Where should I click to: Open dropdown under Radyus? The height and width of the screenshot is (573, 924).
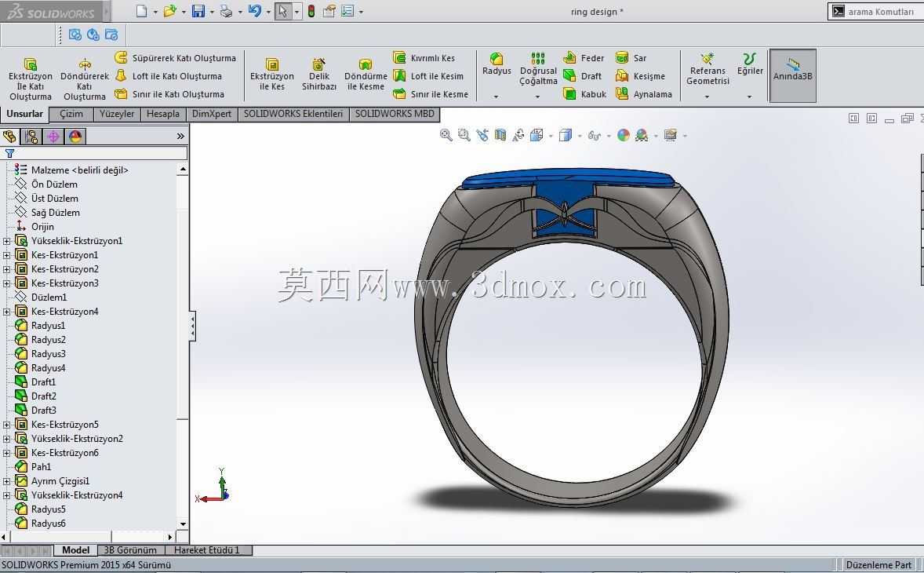tap(497, 97)
